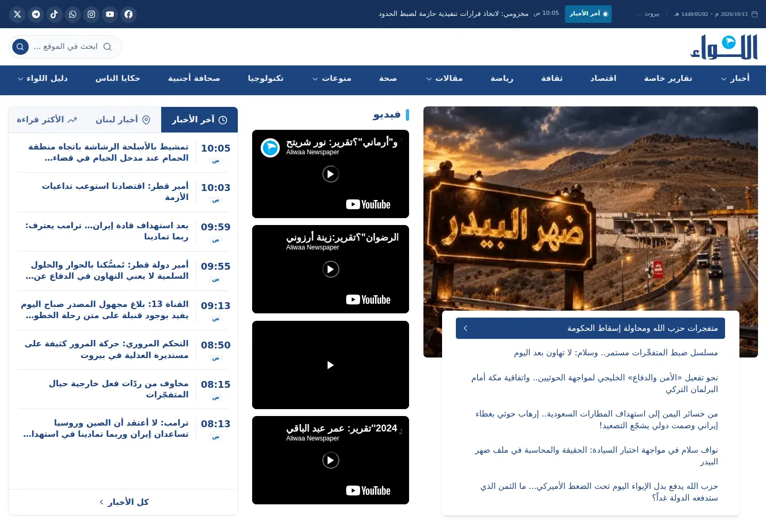Click the calendar icon beside the date 2026/10/13
766x532 pixels.
pyautogui.click(x=754, y=14)
